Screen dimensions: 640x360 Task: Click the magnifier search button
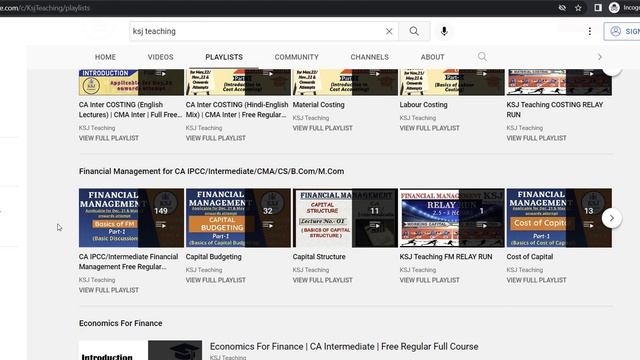pyautogui.click(x=414, y=31)
